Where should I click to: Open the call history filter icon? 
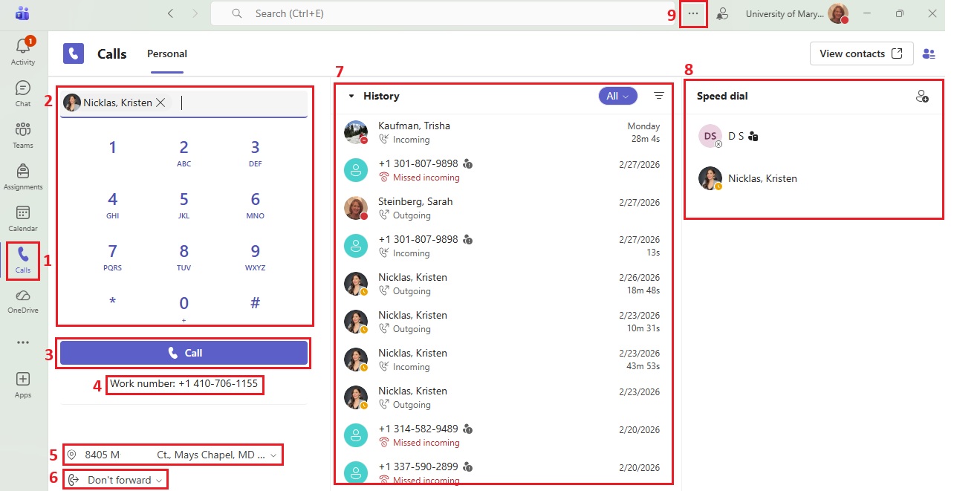659,95
